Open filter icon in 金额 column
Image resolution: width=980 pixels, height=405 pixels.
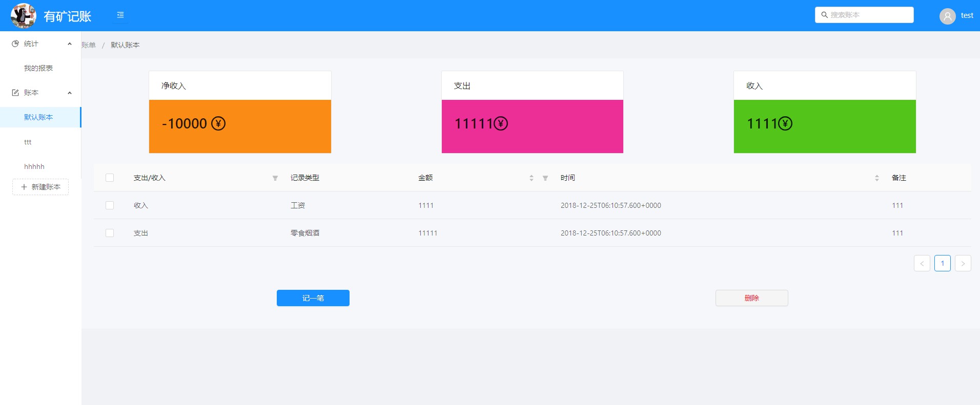pyautogui.click(x=545, y=178)
